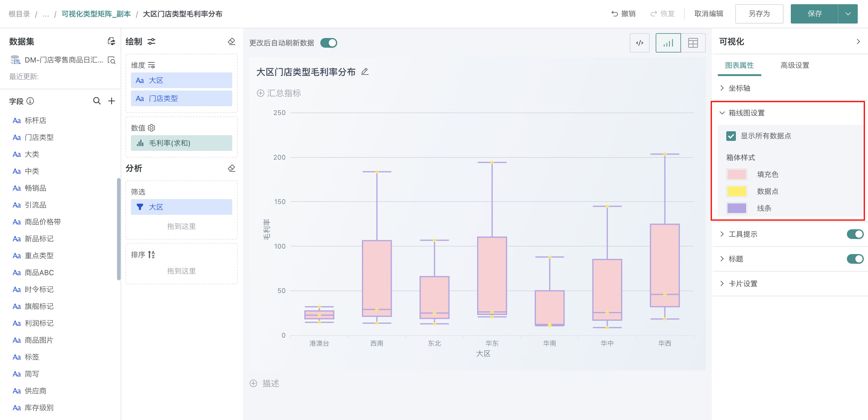Click the dataset preview icon

pyautogui.click(x=112, y=60)
